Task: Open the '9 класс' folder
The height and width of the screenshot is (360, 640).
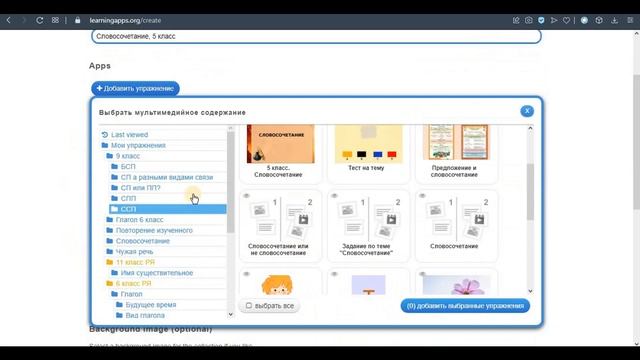Action: click(x=127, y=156)
